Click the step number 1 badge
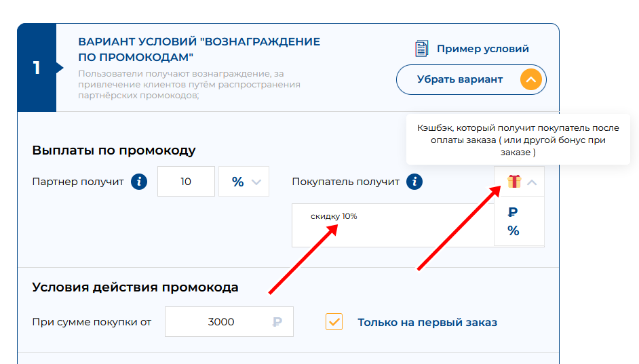639x364 pixels. tap(37, 68)
